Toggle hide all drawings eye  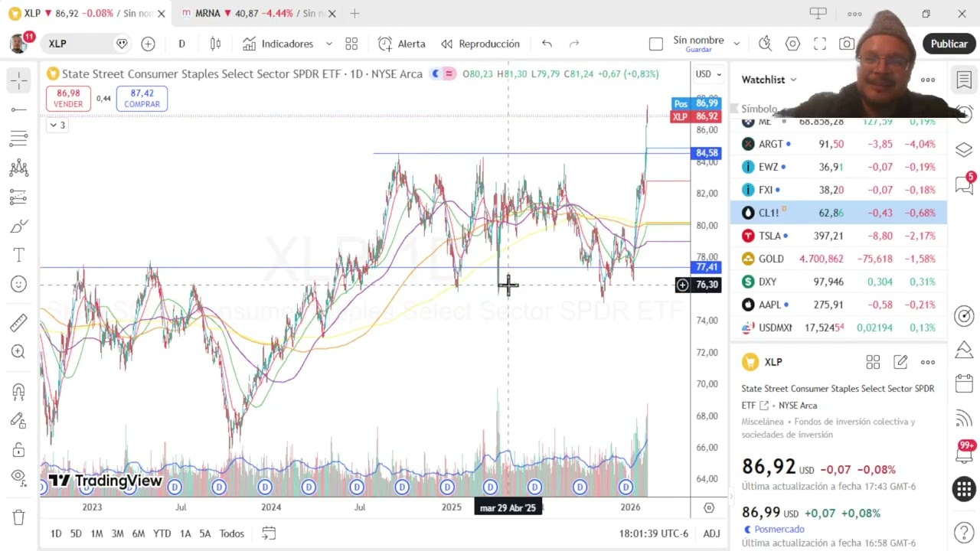[x=19, y=478]
